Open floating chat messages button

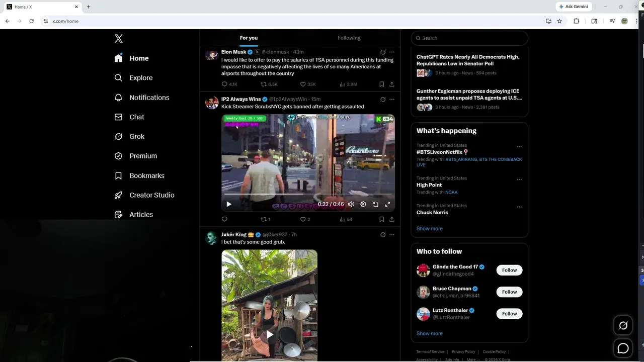click(623, 348)
